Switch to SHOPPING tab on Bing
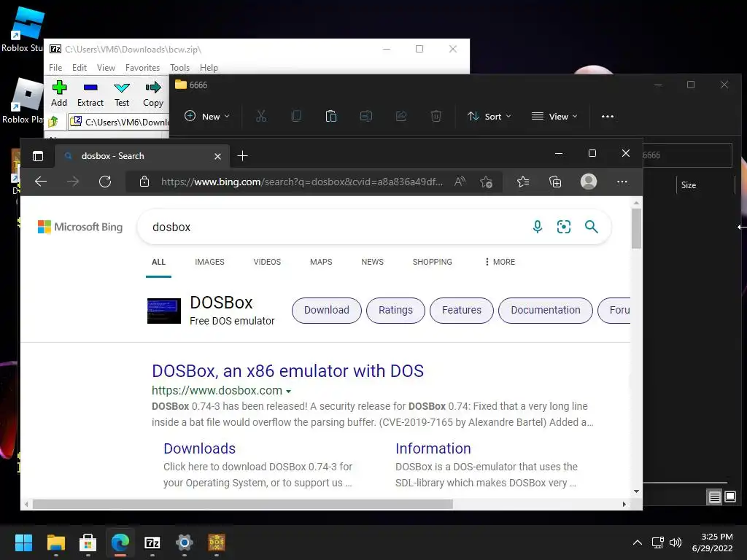The width and height of the screenshot is (747, 560). click(433, 262)
